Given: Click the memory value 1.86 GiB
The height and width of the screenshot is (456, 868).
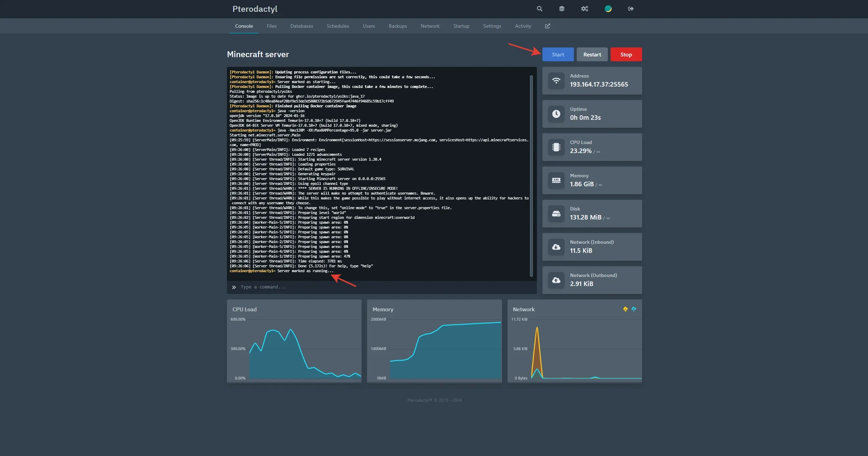Looking at the screenshot, I should coord(582,184).
